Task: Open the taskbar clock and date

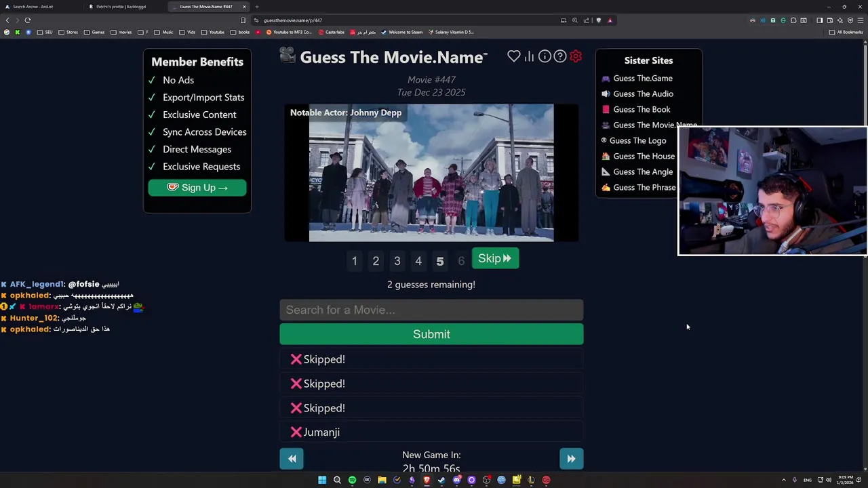Action: (844, 480)
